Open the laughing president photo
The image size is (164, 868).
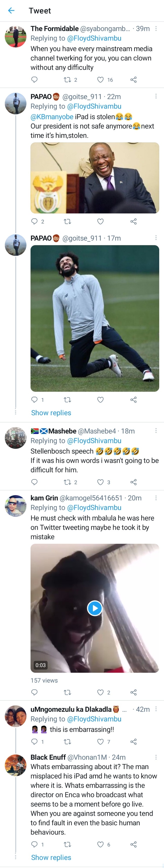coord(95,178)
